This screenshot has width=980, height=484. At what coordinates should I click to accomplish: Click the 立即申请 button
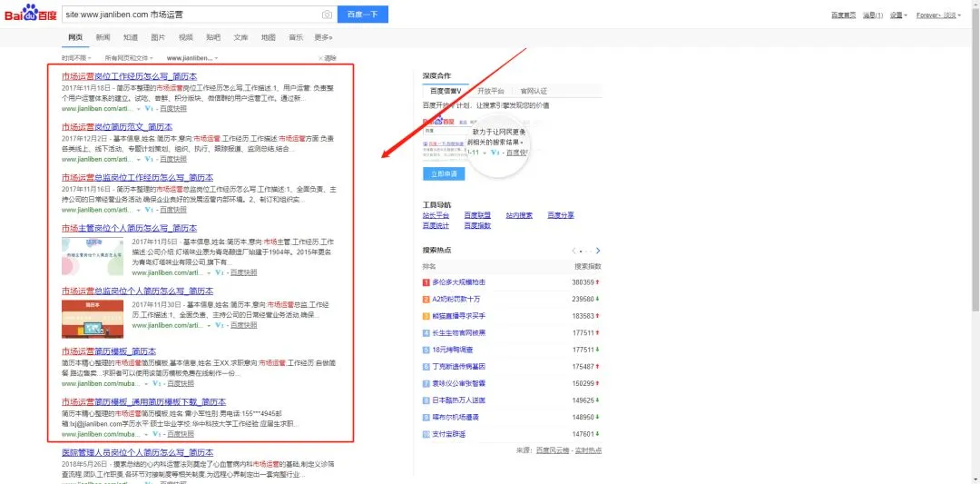(444, 173)
